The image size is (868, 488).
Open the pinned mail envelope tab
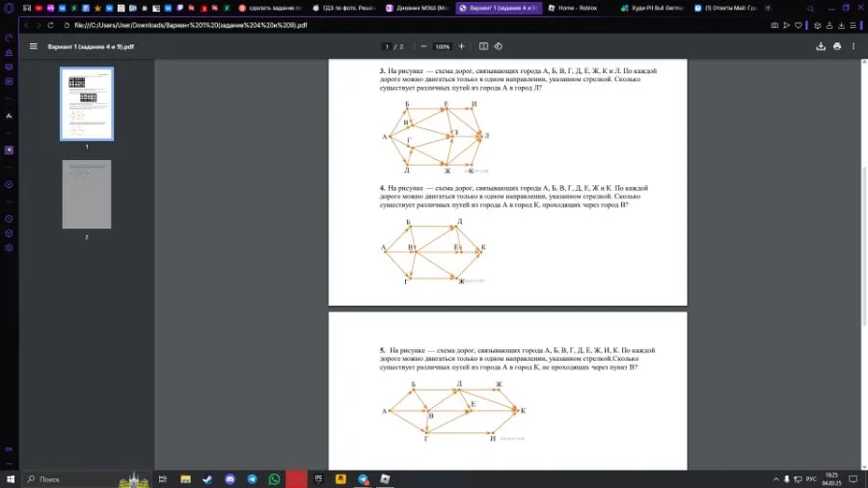pyautogui.click(x=27, y=9)
